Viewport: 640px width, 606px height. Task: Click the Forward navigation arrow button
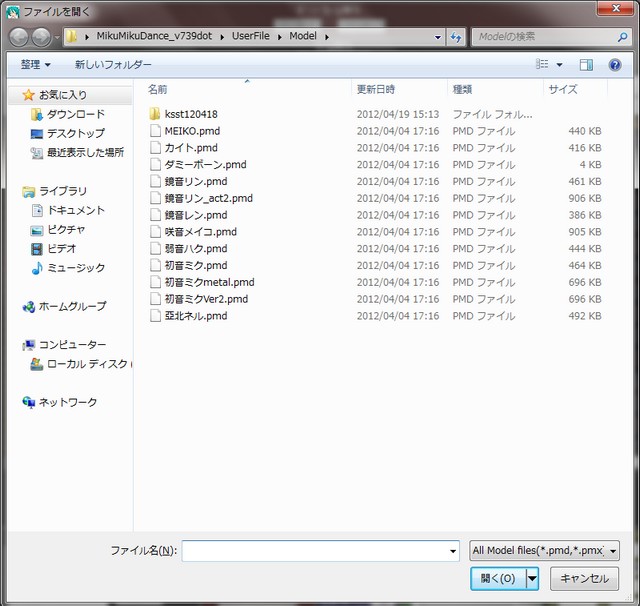[x=41, y=37]
